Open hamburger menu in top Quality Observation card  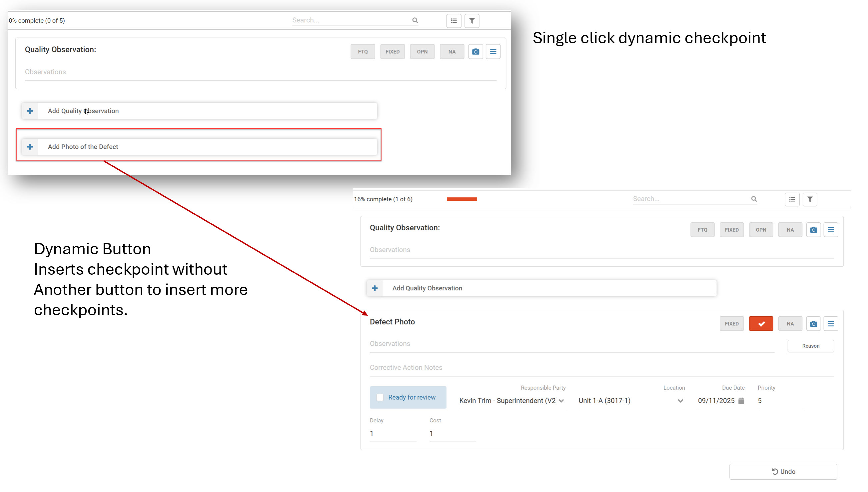click(493, 52)
